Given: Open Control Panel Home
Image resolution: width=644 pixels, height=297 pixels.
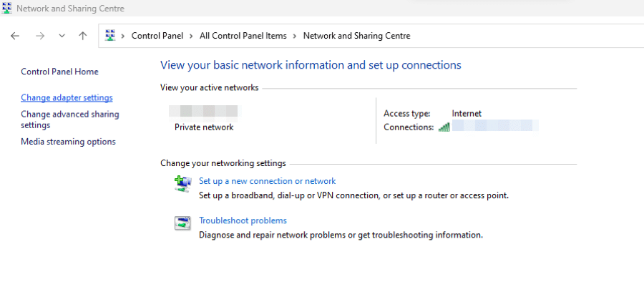Looking at the screenshot, I should tap(59, 72).
